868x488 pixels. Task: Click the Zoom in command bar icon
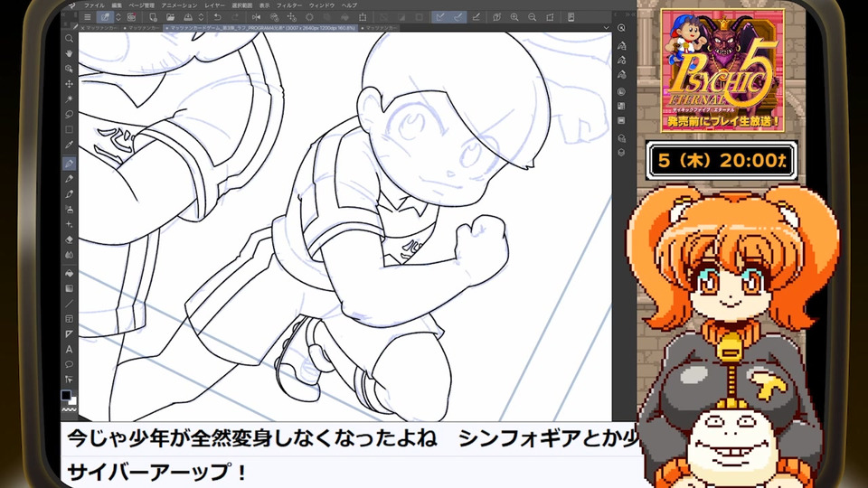click(514, 17)
